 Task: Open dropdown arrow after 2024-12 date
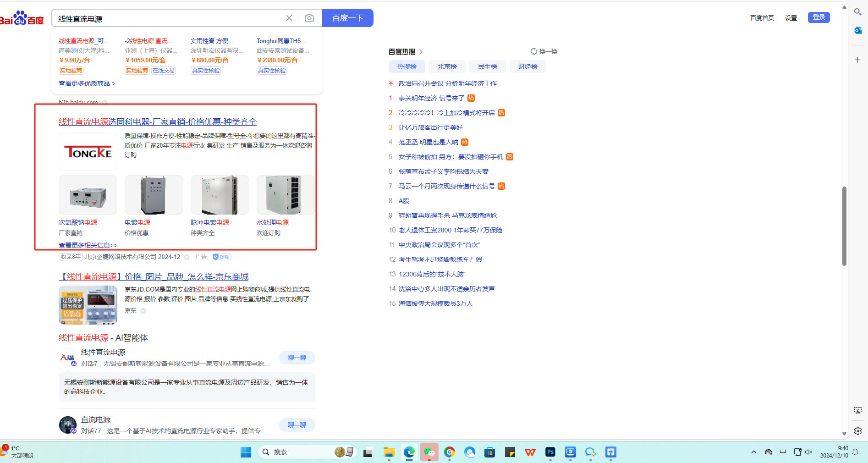tap(187, 257)
